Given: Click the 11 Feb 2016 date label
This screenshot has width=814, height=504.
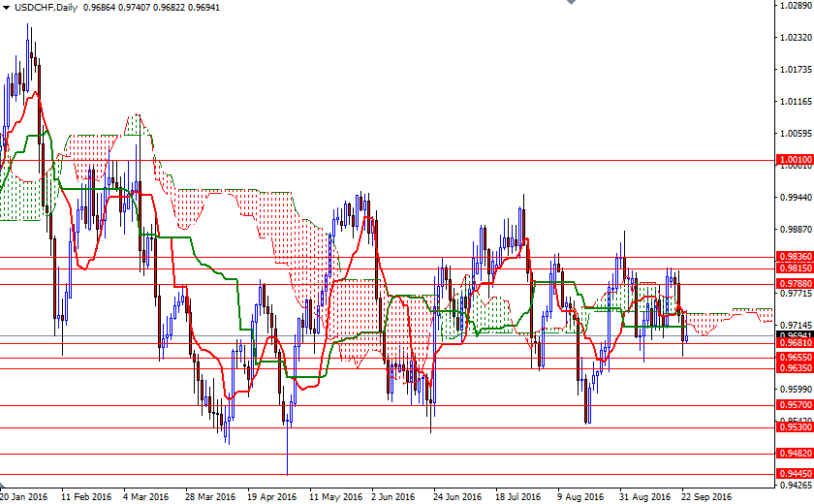Looking at the screenshot, I should (x=86, y=497).
